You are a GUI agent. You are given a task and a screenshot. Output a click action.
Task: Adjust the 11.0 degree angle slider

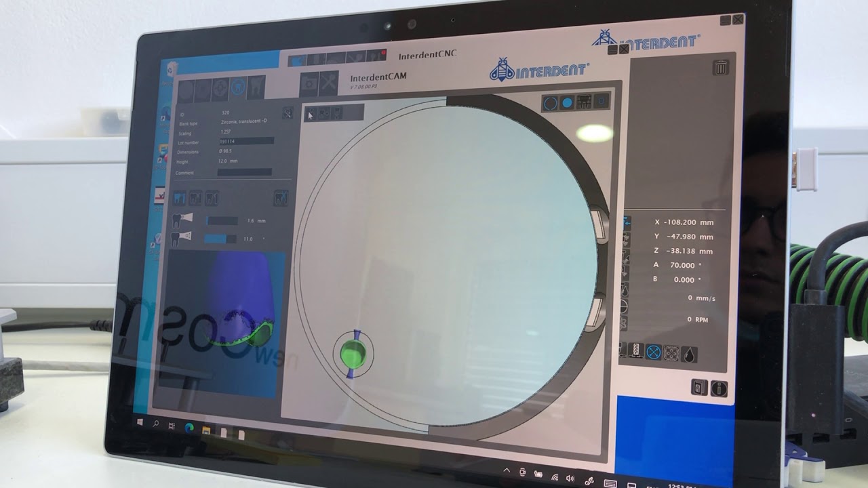pyautogui.click(x=220, y=239)
